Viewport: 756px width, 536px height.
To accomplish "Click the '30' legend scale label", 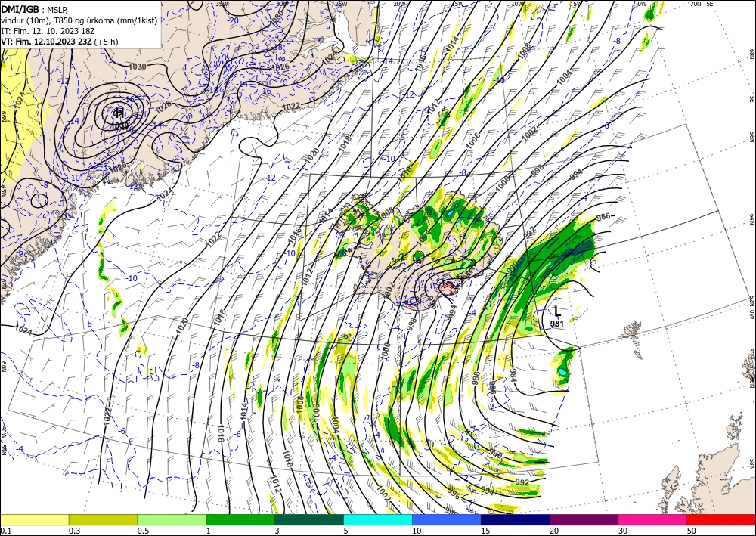I will pyautogui.click(x=623, y=531).
